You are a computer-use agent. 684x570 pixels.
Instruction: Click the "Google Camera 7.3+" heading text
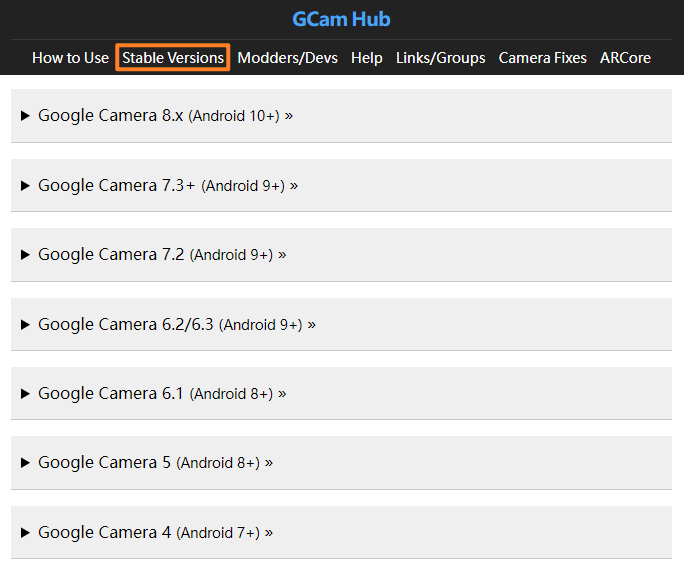tap(116, 185)
